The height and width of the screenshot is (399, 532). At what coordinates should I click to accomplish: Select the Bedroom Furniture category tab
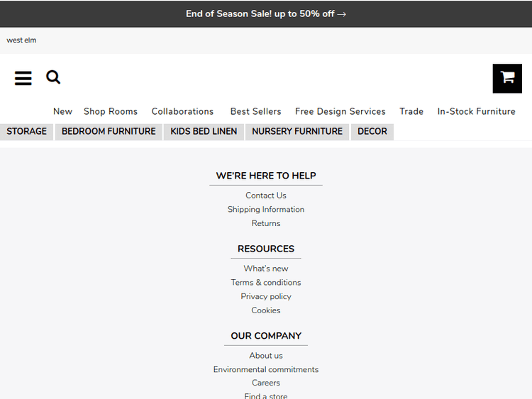109,131
